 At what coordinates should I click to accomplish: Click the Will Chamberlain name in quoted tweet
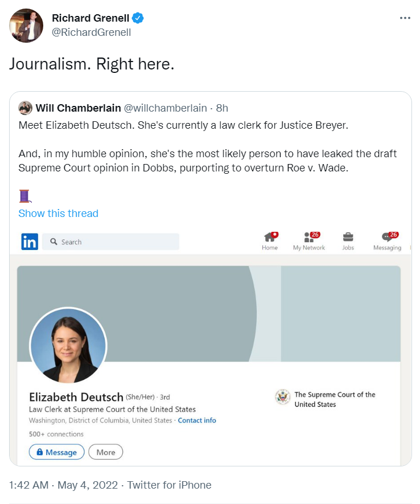click(78, 108)
